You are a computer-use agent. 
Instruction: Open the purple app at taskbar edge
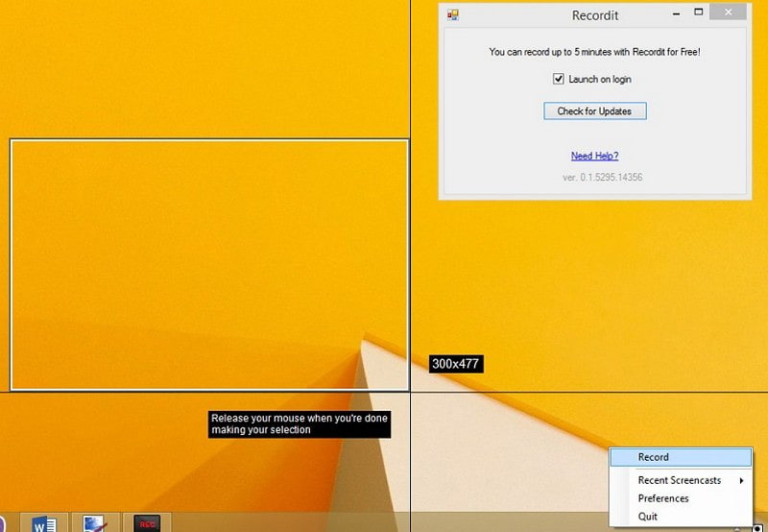pyautogui.click(x=3, y=523)
